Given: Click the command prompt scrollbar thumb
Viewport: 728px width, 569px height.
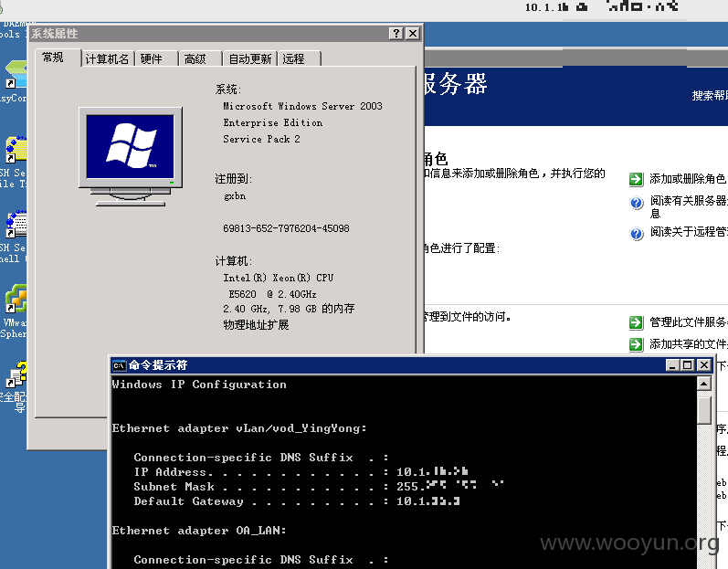Looking at the screenshot, I should tap(704, 411).
